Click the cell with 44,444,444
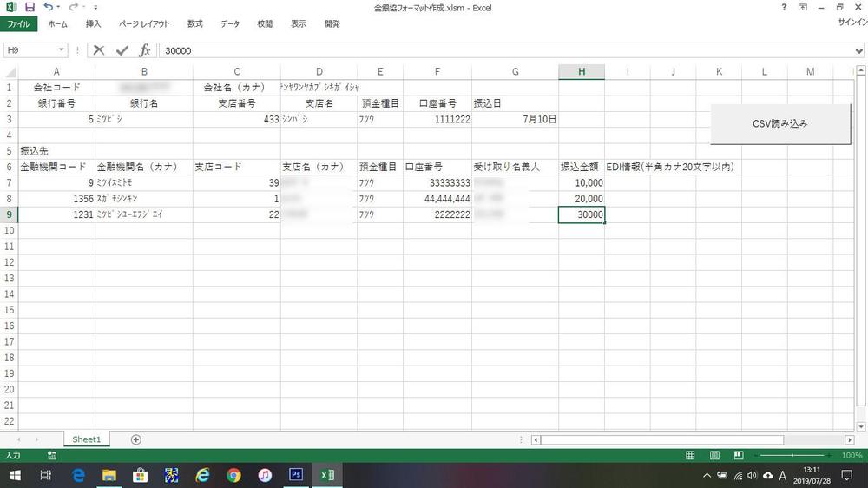The width and height of the screenshot is (868, 488). [437, 199]
